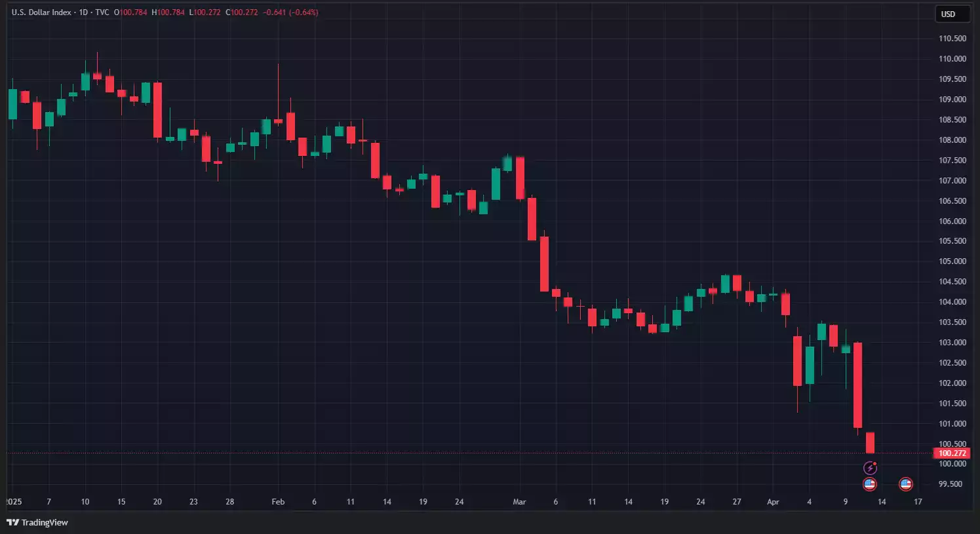Click the Apr label on the time axis

pyautogui.click(x=774, y=502)
